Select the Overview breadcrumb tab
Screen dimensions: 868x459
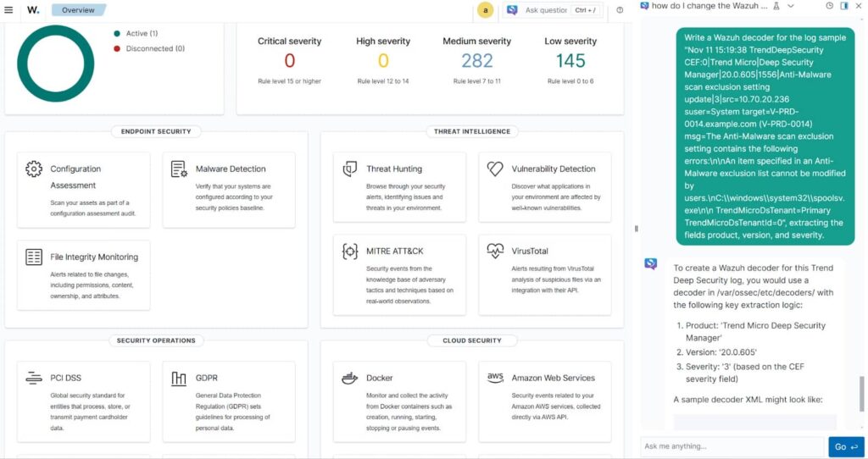(78, 10)
